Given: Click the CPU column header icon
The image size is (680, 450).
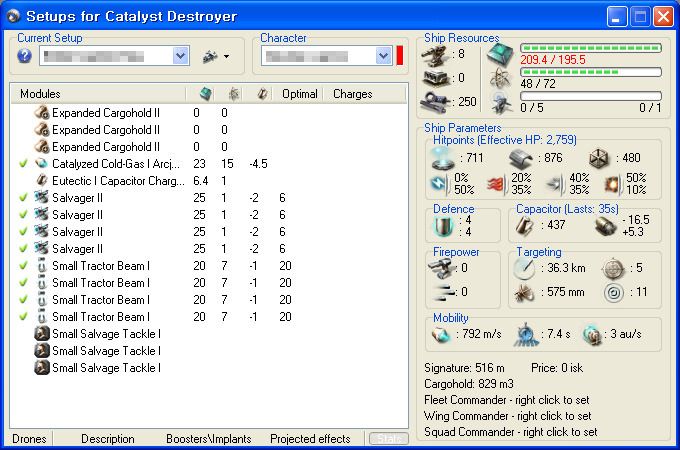Looking at the screenshot, I should [x=206, y=94].
